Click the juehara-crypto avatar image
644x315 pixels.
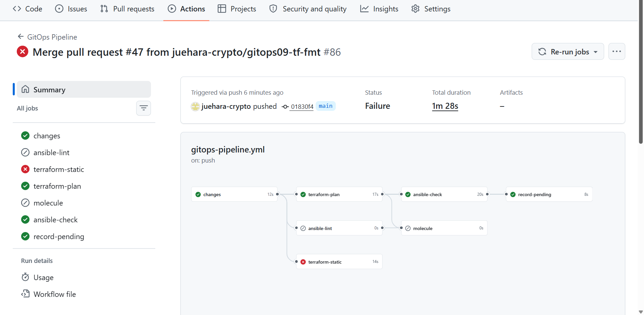point(195,106)
